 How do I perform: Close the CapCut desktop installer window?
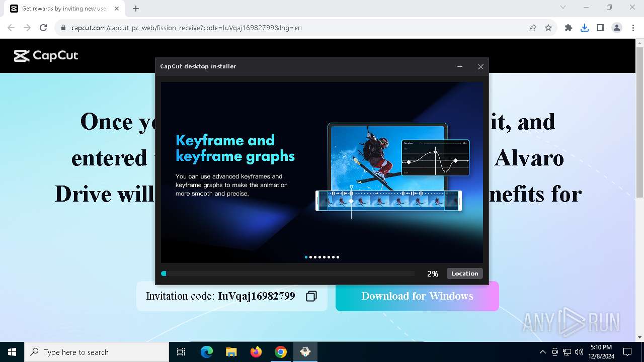click(480, 66)
